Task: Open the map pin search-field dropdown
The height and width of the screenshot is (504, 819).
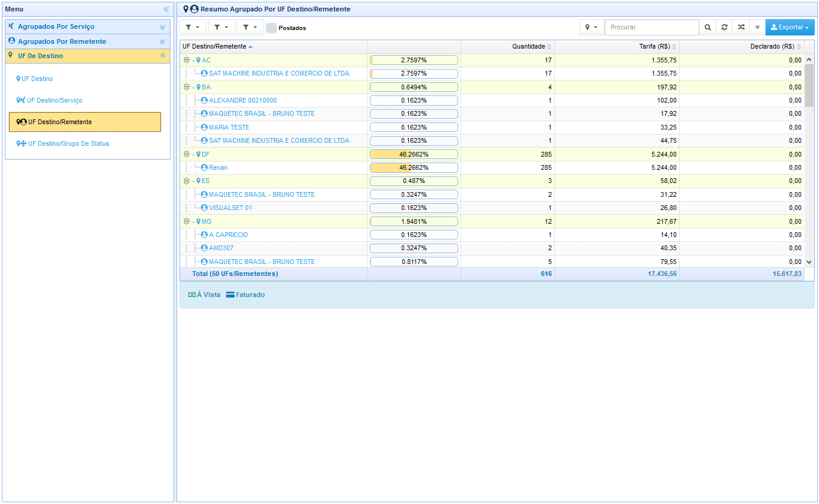Action: (x=591, y=28)
